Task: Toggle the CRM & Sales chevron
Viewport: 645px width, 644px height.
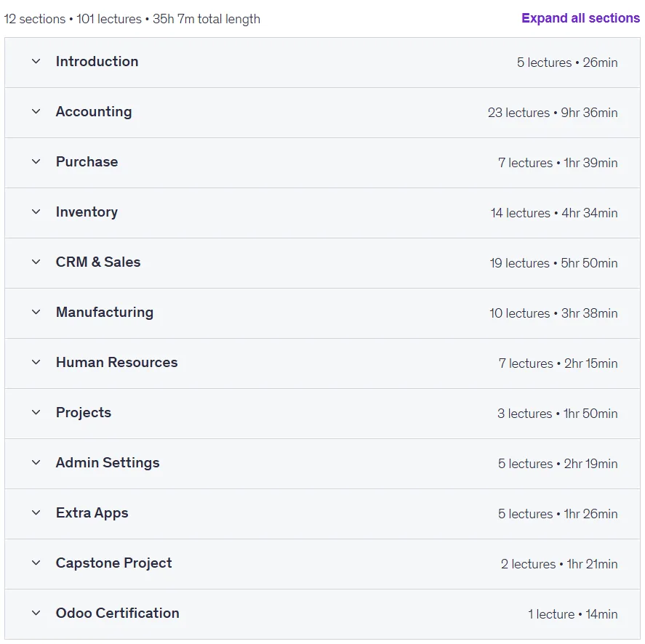Action: [x=36, y=262]
